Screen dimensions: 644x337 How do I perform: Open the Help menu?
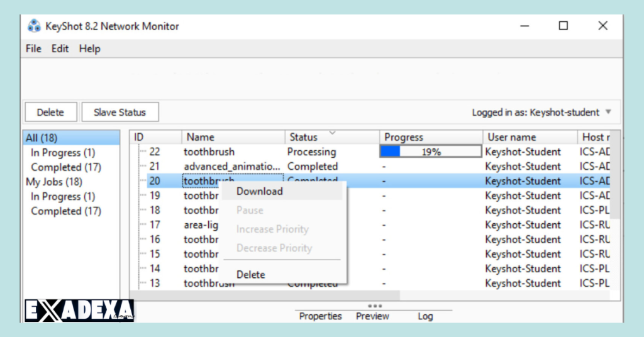(x=89, y=48)
